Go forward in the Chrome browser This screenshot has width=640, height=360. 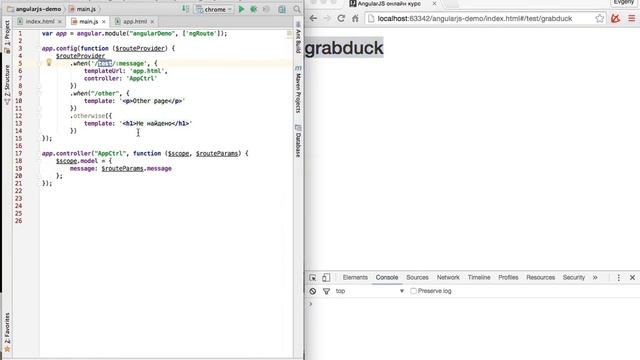click(327, 18)
